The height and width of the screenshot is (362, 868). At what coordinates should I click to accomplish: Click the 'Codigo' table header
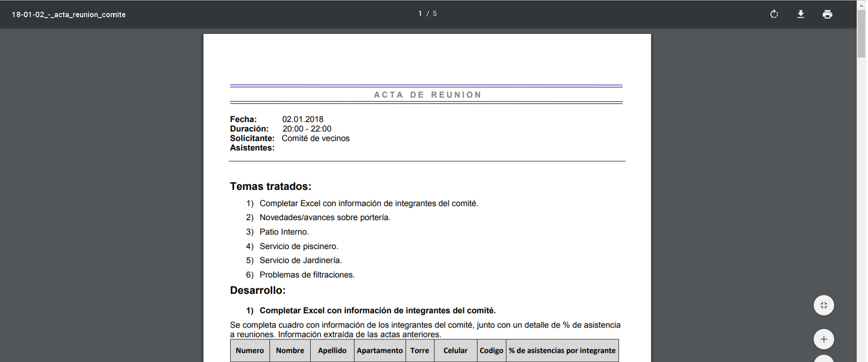click(x=491, y=351)
